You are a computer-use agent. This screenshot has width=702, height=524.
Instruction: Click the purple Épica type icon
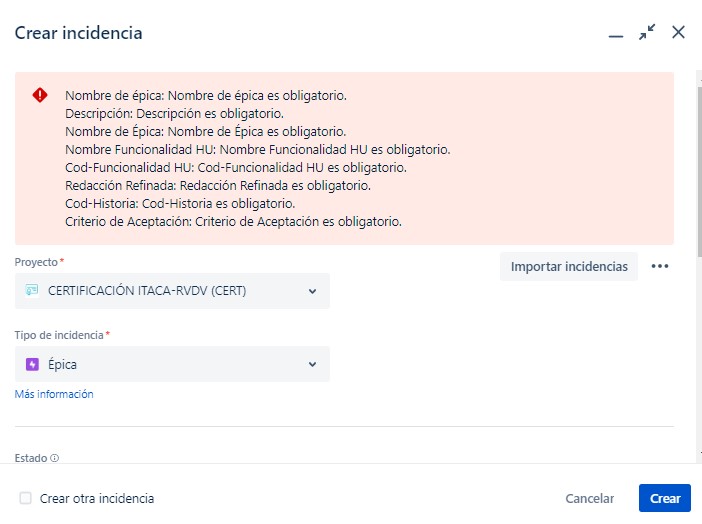click(x=32, y=364)
